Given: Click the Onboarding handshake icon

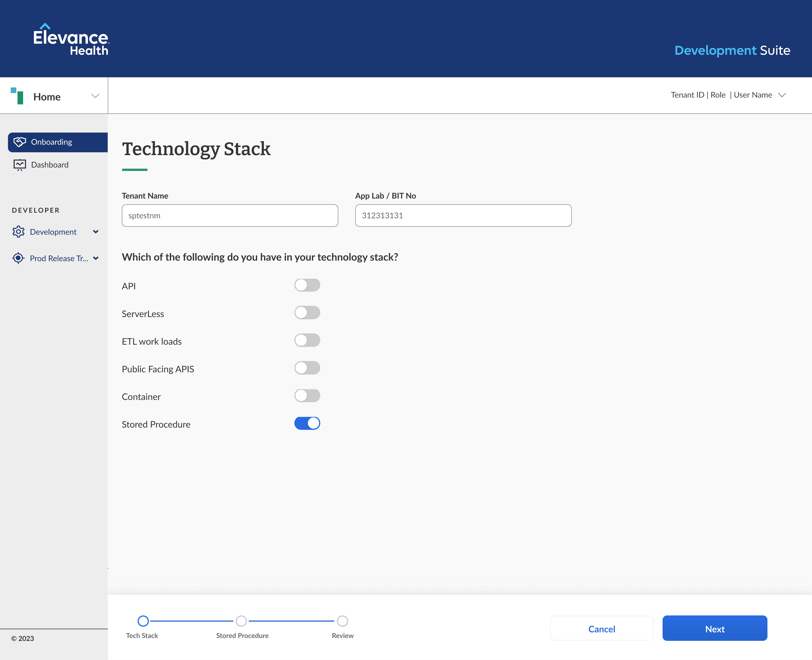Looking at the screenshot, I should coord(20,142).
